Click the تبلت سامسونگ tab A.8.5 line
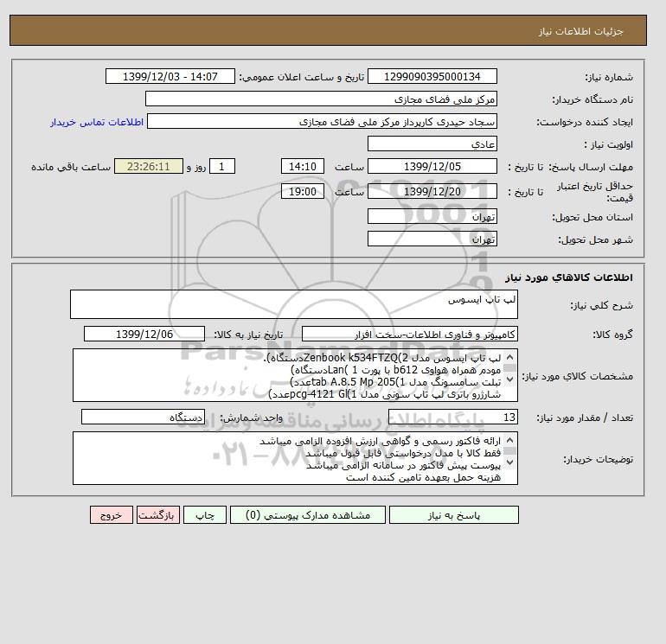Viewport: 666px width, 644px height. (395, 382)
